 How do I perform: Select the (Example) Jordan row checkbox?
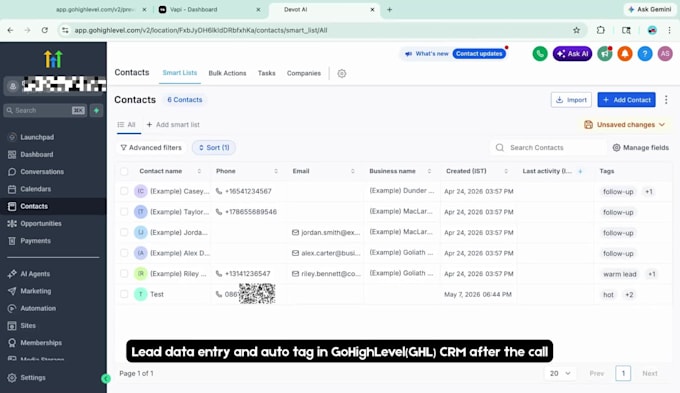pos(124,233)
